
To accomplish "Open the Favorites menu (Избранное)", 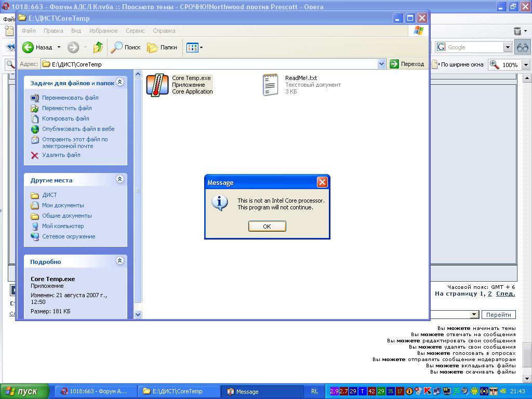I will click(x=103, y=31).
